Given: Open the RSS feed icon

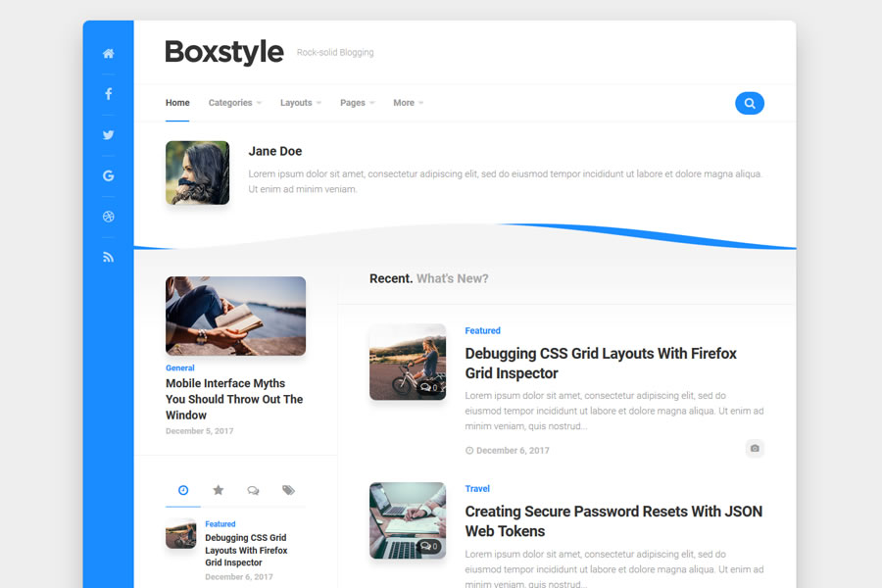Looking at the screenshot, I should 108,257.
